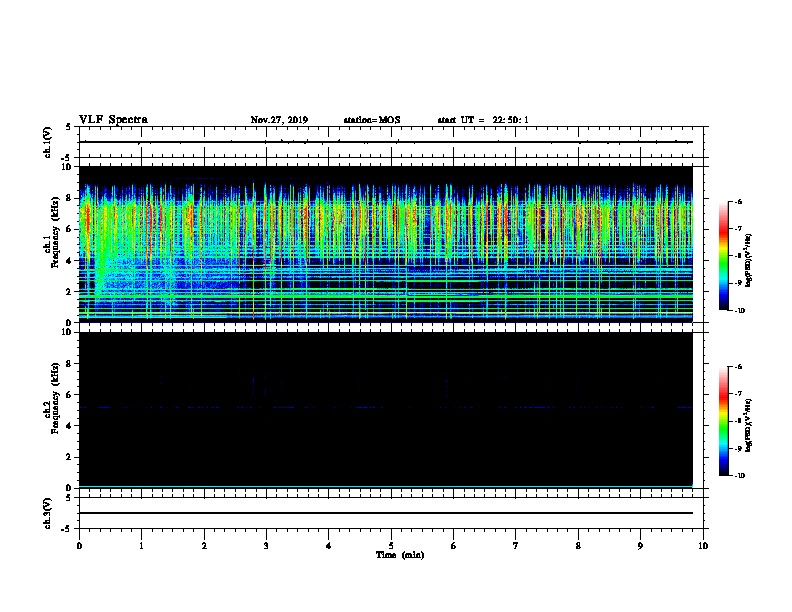Screen dimensions: 792x612
Task: Click the ch.2 frequency axis tick "6"
Action: (70, 395)
